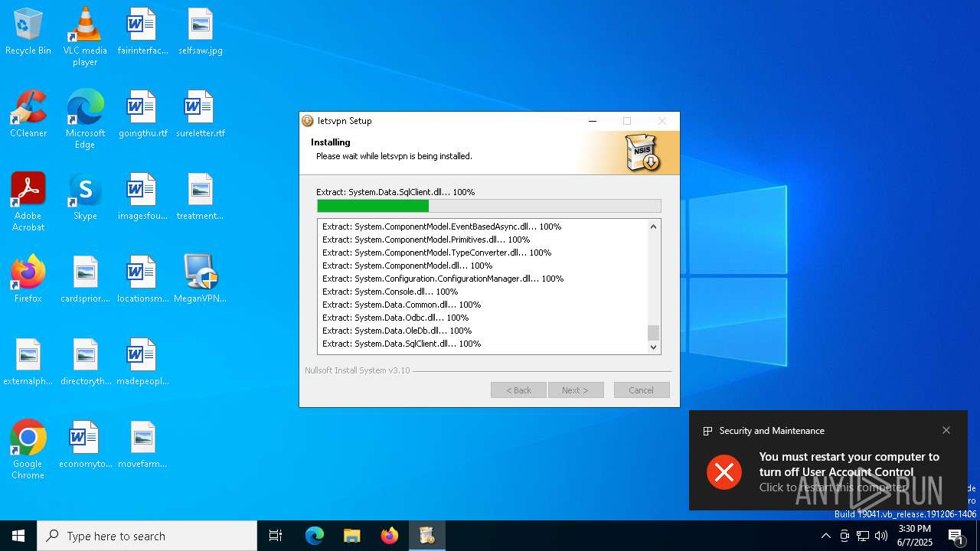
Task: Open Task View from taskbar
Action: [x=276, y=536]
